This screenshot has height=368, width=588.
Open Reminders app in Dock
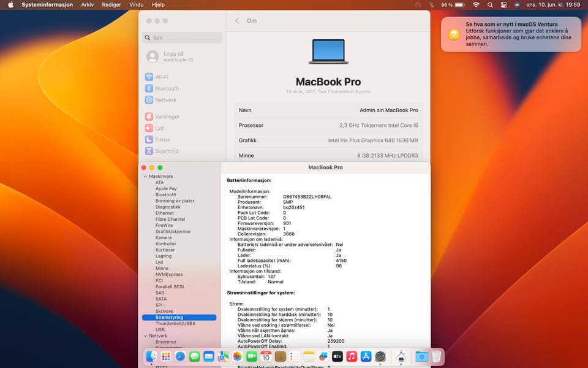295,356
